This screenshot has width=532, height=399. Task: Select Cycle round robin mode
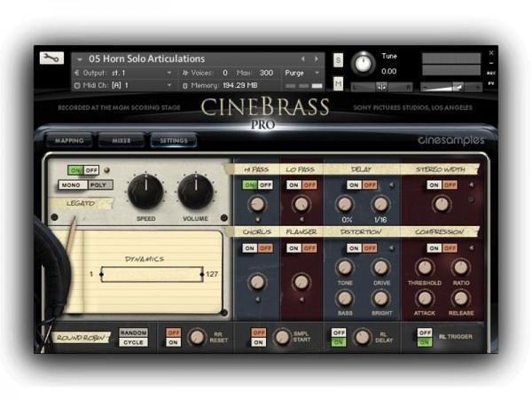click(x=133, y=342)
